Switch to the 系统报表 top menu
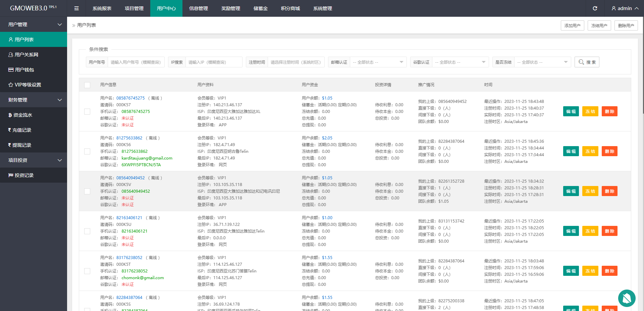The height and width of the screenshot is (311, 644). click(x=102, y=8)
